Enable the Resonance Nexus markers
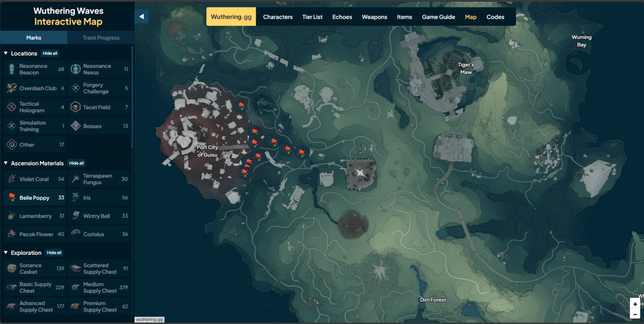 (99, 69)
